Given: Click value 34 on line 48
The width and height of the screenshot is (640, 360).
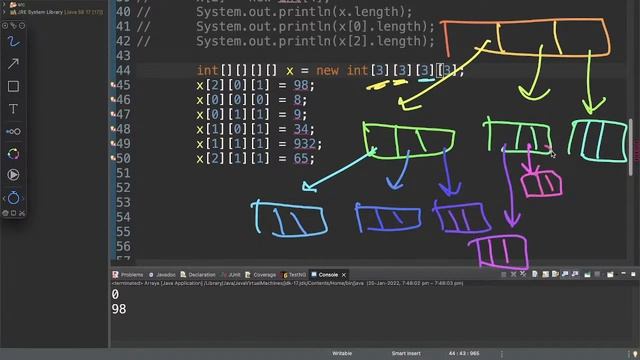Looking at the screenshot, I should click(301, 129).
